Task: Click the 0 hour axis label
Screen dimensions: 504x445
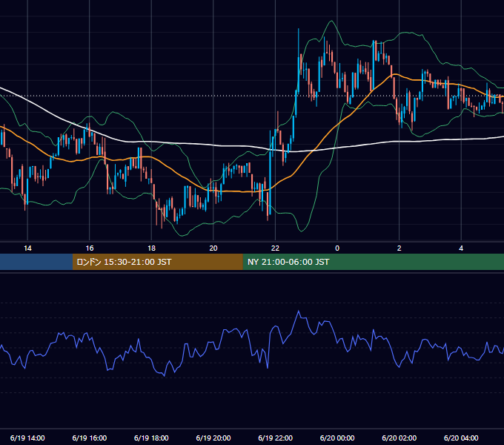Action: point(337,248)
